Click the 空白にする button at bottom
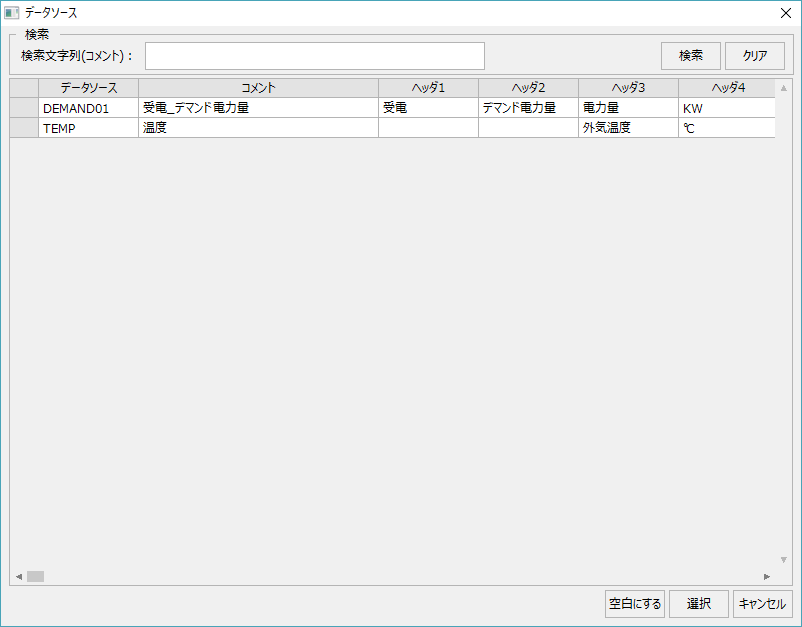The image size is (802, 627). [634, 604]
